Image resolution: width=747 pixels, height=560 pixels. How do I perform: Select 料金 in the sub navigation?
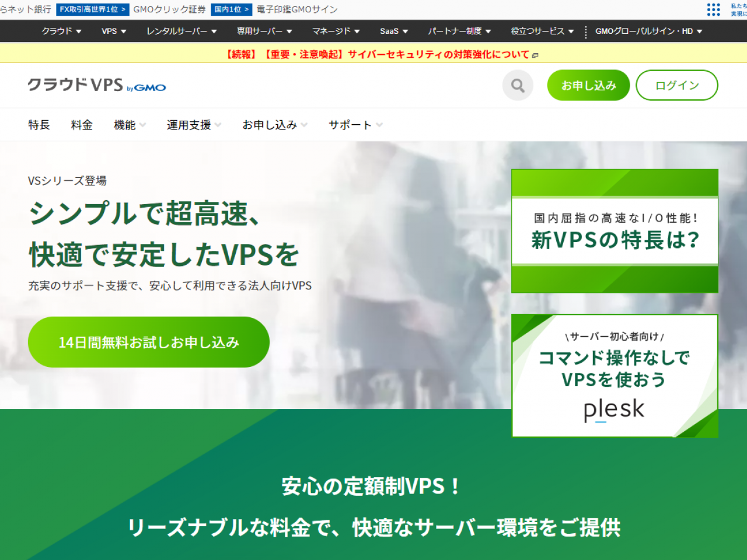81,124
